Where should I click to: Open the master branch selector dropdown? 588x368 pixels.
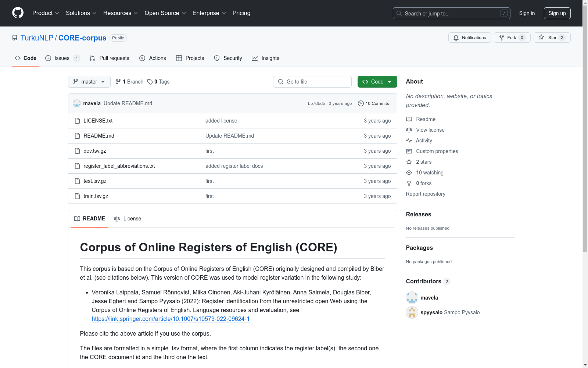[89, 82]
